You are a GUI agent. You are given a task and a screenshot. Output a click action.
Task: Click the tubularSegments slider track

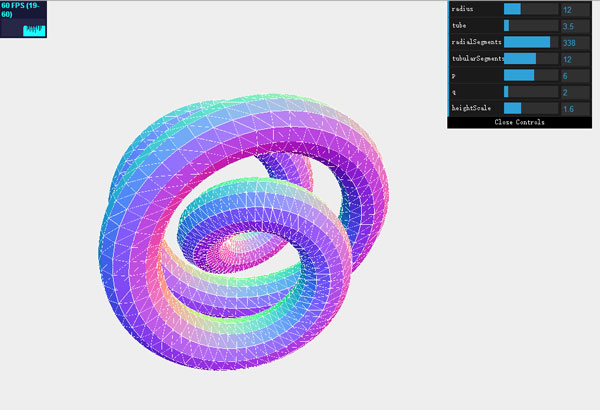click(x=530, y=59)
